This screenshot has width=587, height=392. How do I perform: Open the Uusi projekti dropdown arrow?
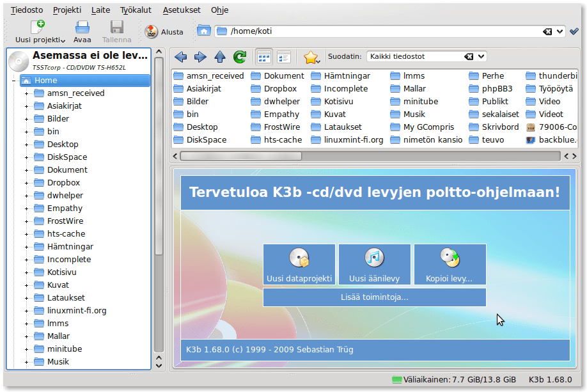63,40
